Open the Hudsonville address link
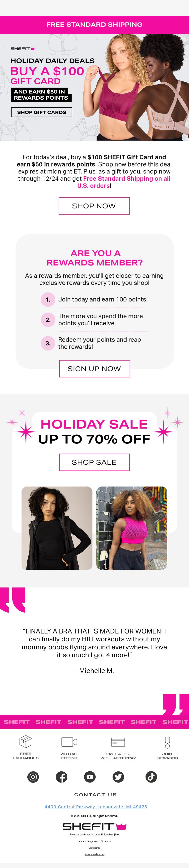This screenshot has width=189, height=868. tap(96, 807)
